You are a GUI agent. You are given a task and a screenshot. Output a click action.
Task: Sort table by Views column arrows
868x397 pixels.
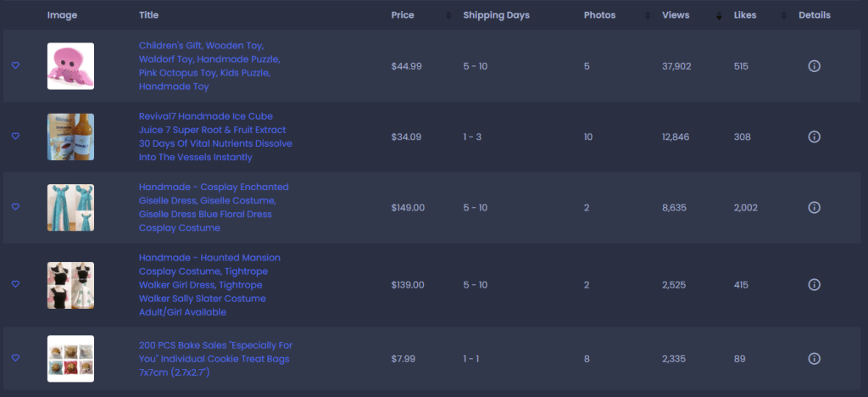pos(719,15)
